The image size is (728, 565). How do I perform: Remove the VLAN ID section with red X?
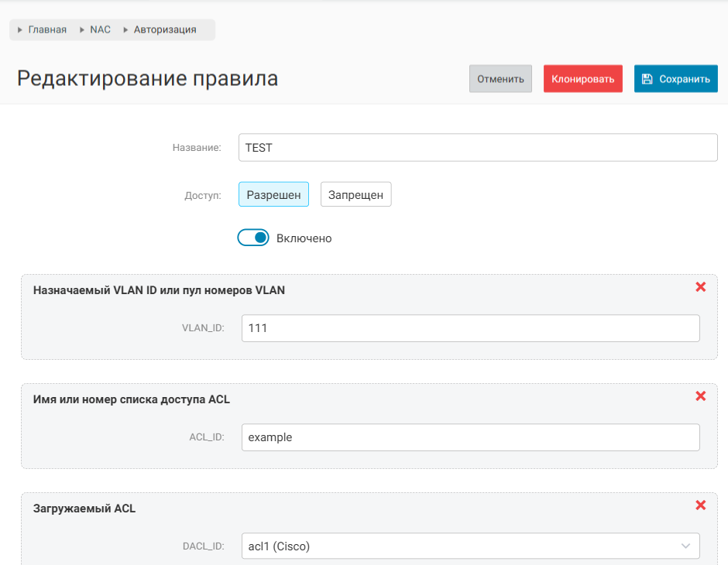tap(701, 287)
